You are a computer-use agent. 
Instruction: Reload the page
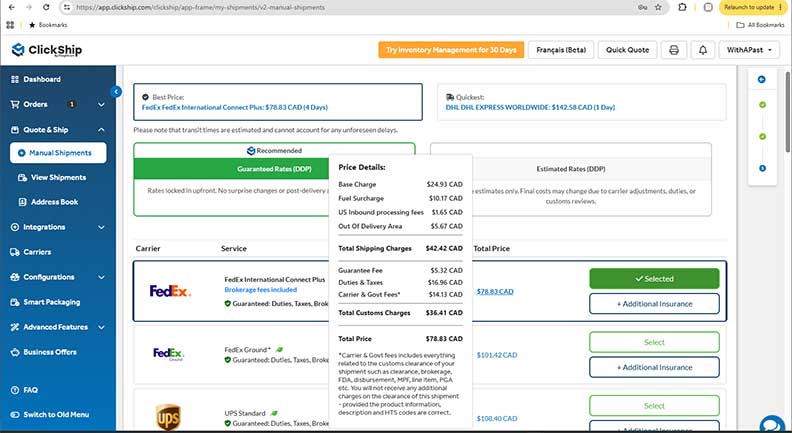point(46,8)
